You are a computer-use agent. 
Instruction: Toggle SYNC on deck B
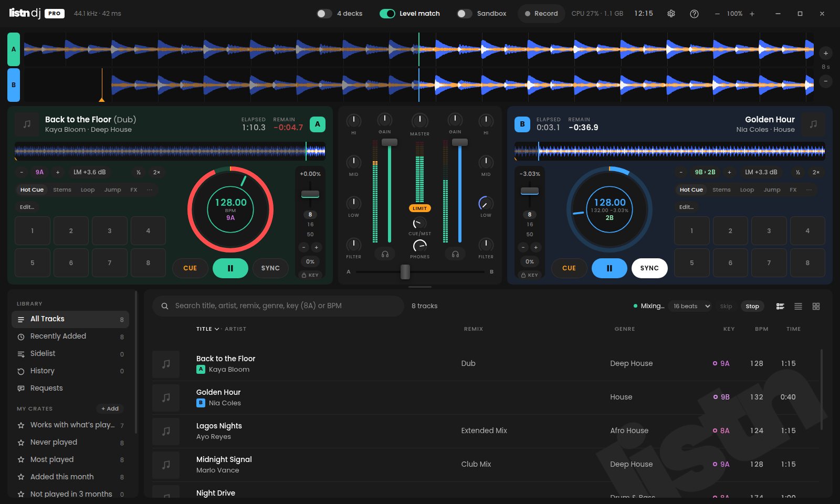(649, 268)
